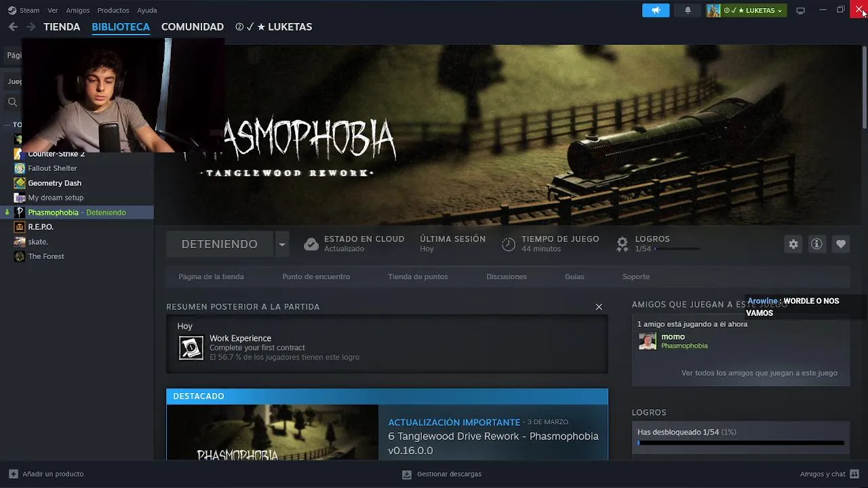Open Soporte link

point(636,277)
